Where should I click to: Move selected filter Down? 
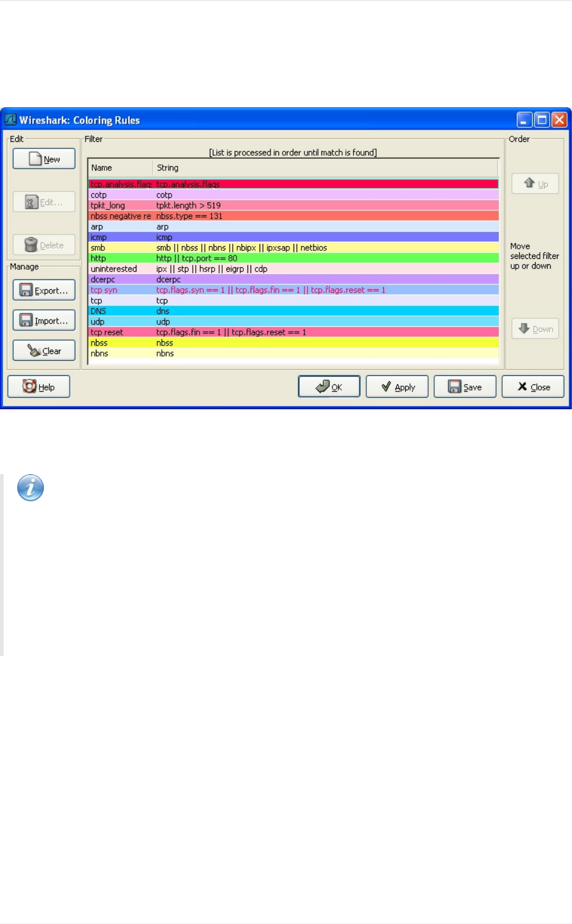click(x=535, y=329)
